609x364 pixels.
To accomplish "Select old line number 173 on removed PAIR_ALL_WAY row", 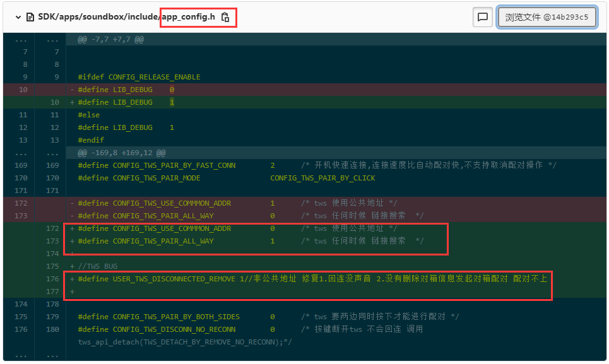I will point(21,216).
